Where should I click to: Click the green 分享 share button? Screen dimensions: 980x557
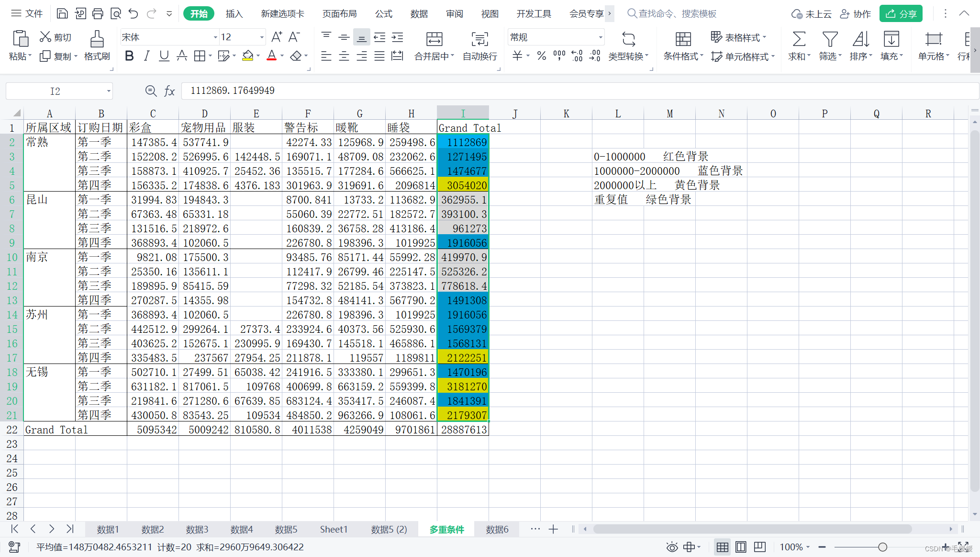pyautogui.click(x=901, y=14)
